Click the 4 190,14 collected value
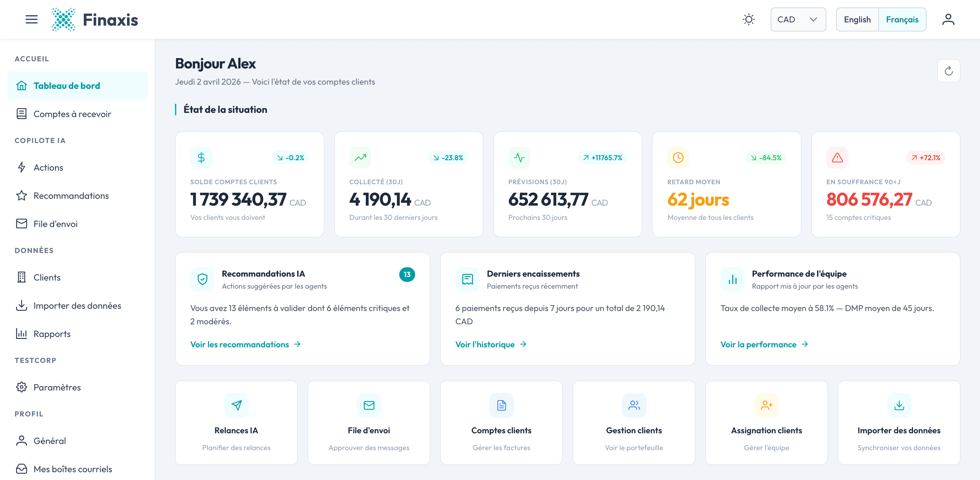 click(380, 199)
